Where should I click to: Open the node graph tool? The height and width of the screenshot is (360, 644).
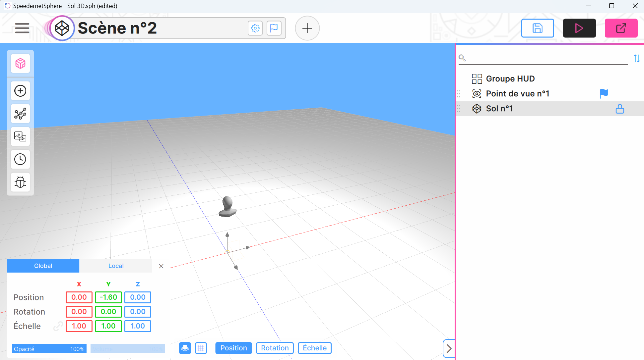coord(20,114)
